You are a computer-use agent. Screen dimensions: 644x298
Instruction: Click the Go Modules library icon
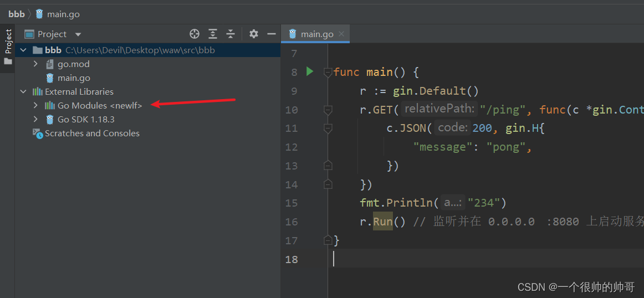click(x=50, y=105)
